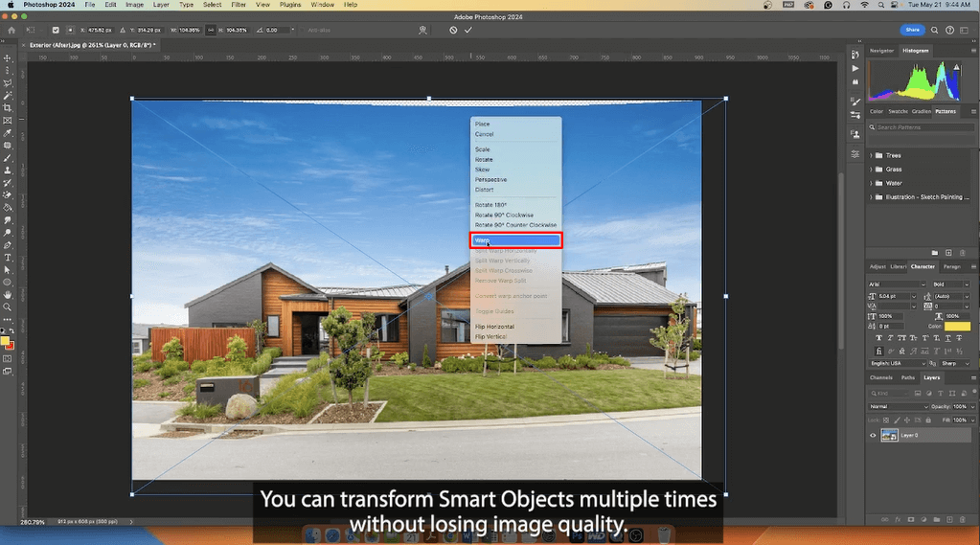This screenshot has width=980, height=545.
Task: Cancel transform using the circle-slash icon
Action: coord(453,30)
